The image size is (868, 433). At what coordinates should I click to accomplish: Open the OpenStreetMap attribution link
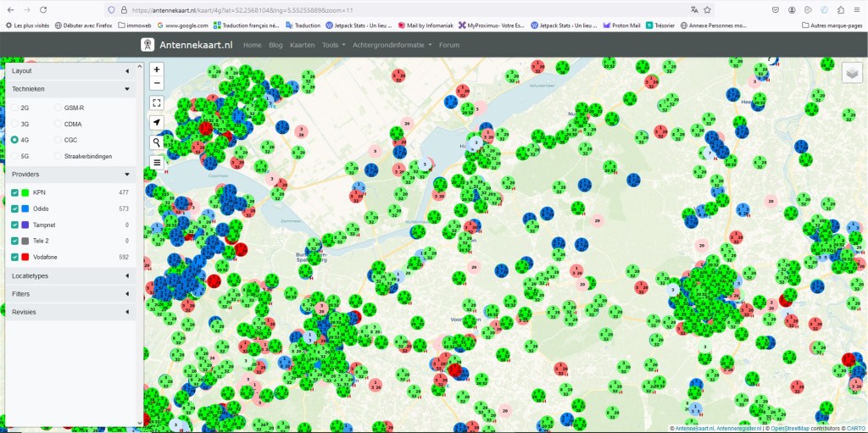point(789,428)
